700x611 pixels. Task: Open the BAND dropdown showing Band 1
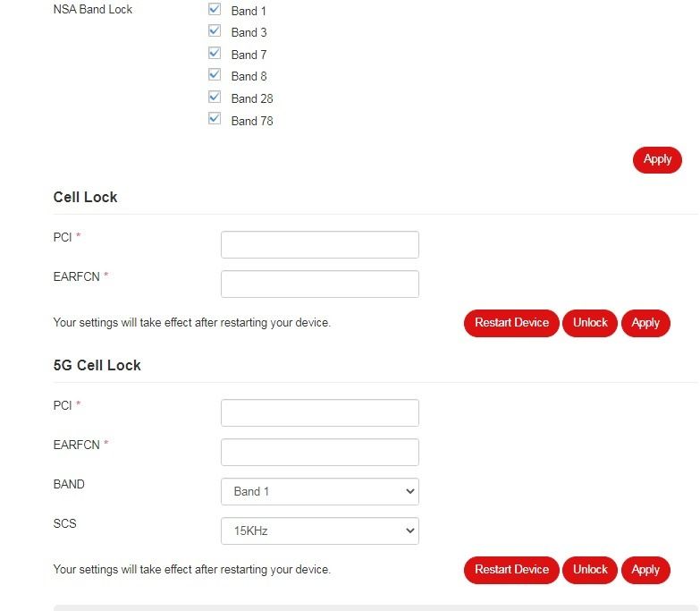click(x=319, y=492)
